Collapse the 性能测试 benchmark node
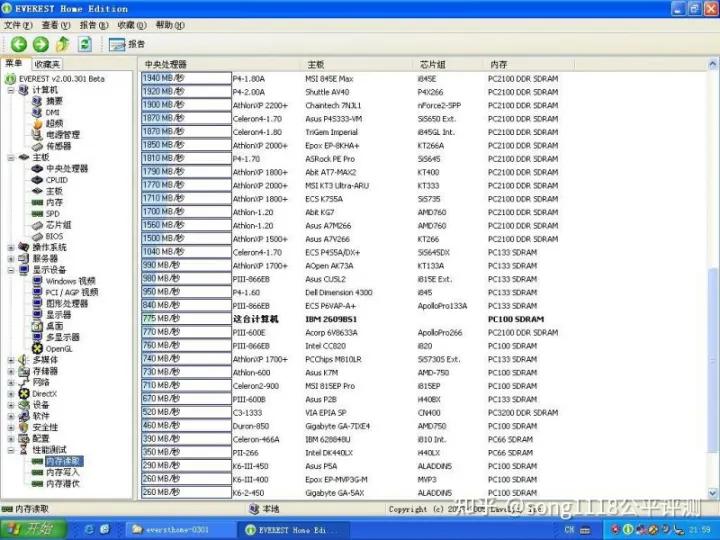 tap(11, 450)
